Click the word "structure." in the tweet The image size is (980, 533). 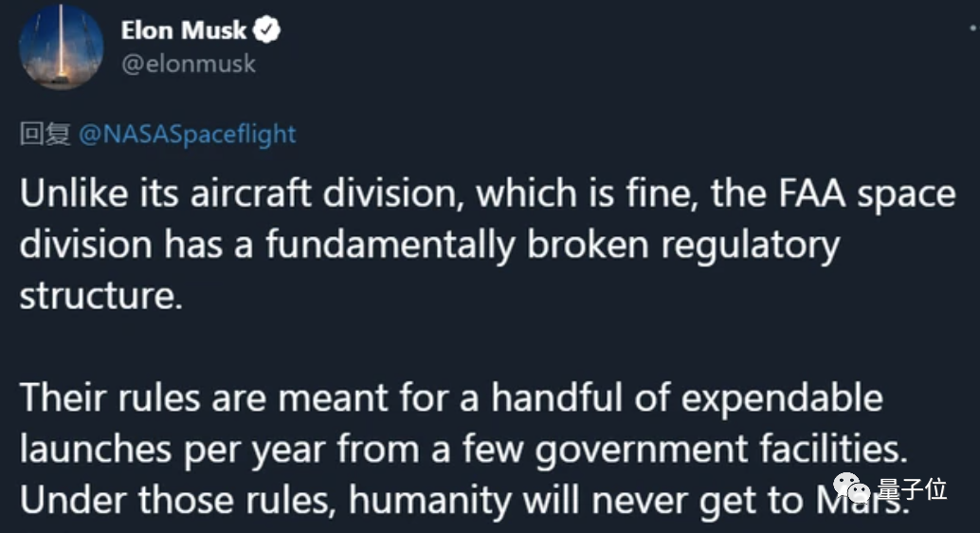99,295
